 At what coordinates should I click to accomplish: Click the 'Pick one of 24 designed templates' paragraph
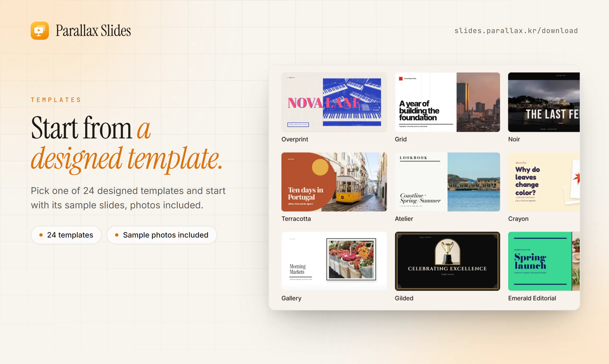(x=128, y=198)
